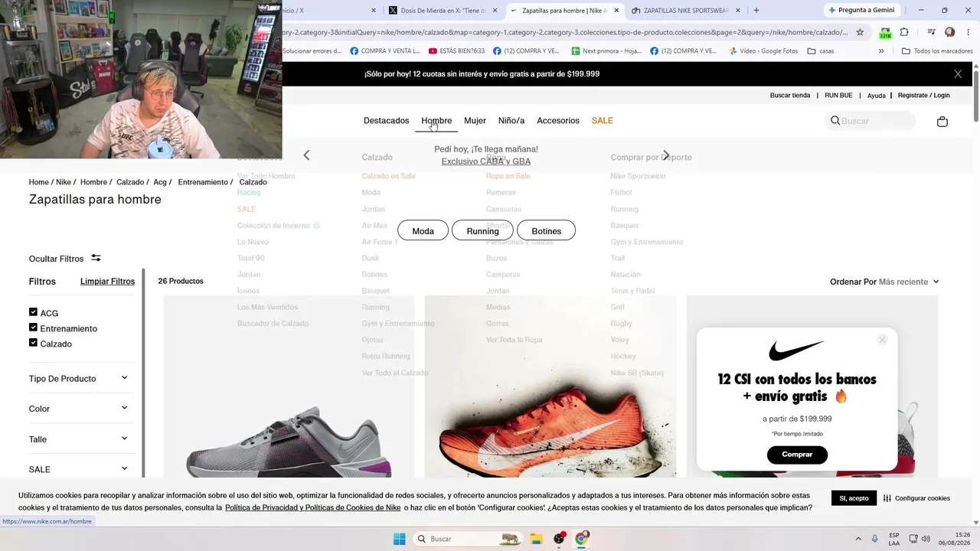Viewport: 980px width, 551px height.
Task: Click Limpiar Filtros link
Action: click(x=107, y=282)
